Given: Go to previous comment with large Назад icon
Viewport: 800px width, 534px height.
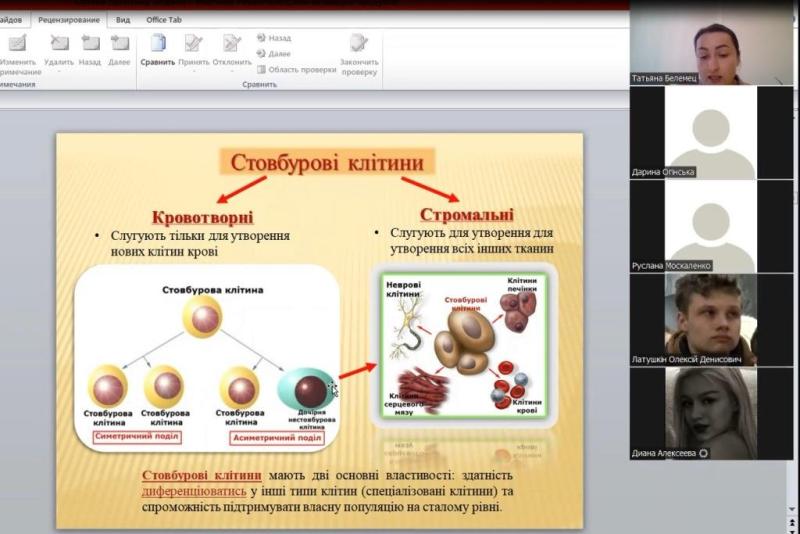Looking at the screenshot, I should click(90, 44).
